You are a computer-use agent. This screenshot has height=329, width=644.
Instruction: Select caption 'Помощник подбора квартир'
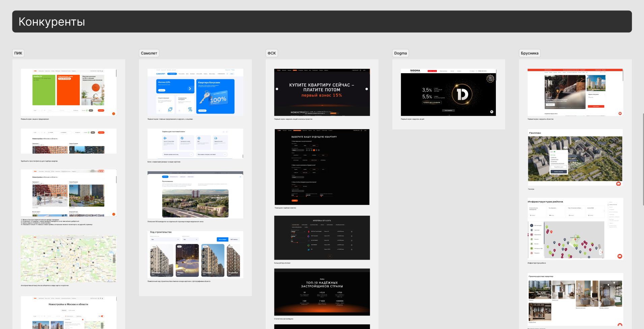285,208
